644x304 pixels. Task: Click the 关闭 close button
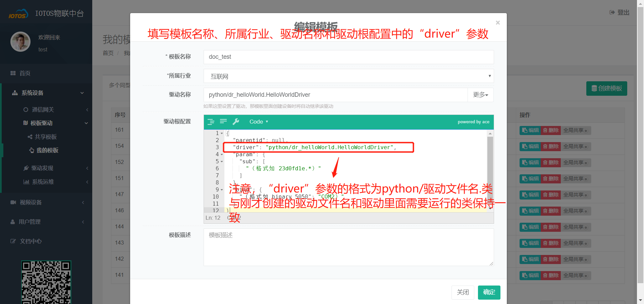463,292
